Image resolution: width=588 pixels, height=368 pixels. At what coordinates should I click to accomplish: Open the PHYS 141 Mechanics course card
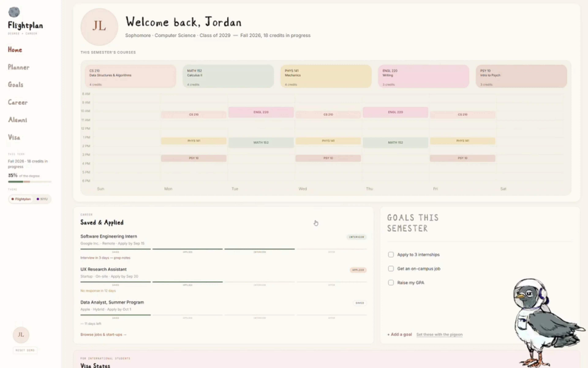(326, 76)
